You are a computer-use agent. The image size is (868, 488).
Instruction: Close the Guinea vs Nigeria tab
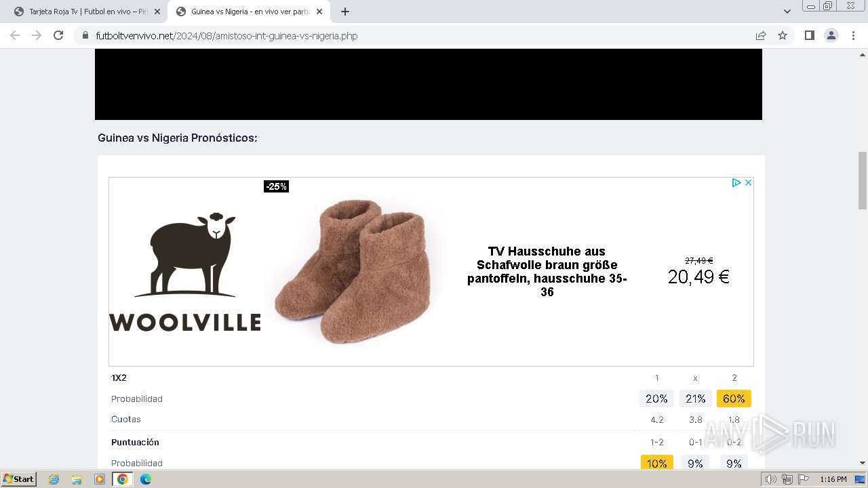tap(319, 12)
